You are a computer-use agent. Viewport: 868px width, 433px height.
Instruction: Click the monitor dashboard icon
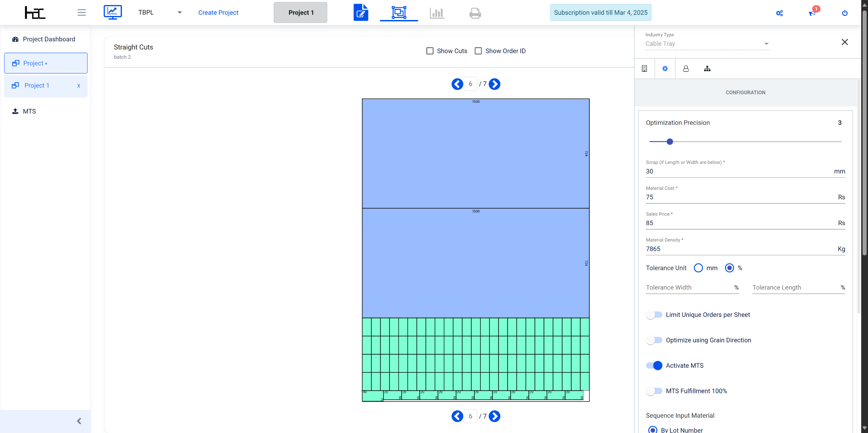(x=113, y=13)
